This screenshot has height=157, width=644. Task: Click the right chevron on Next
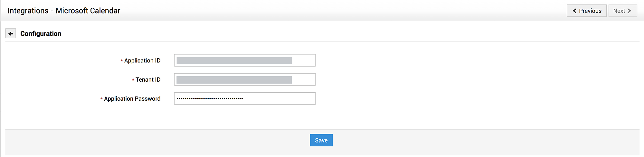(629, 11)
